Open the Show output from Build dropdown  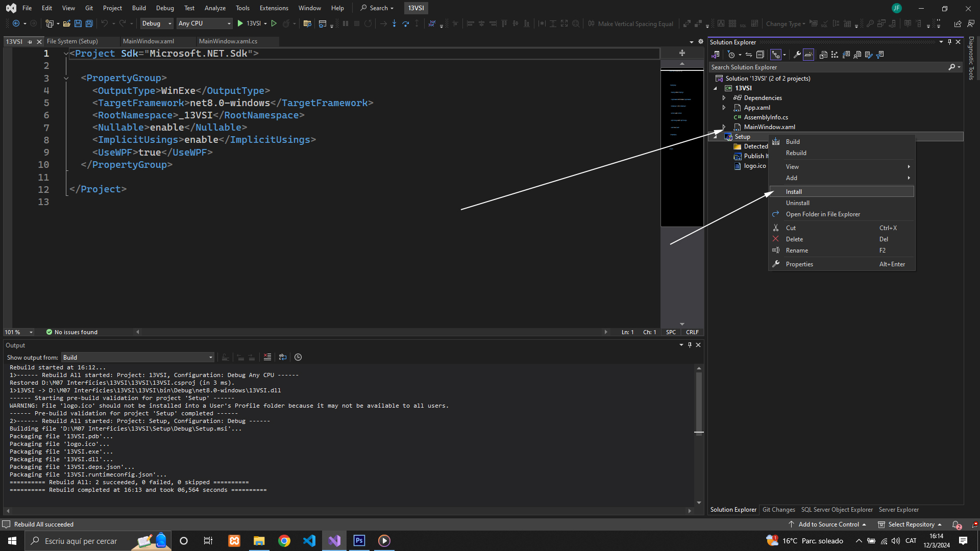tap(138, 358)
